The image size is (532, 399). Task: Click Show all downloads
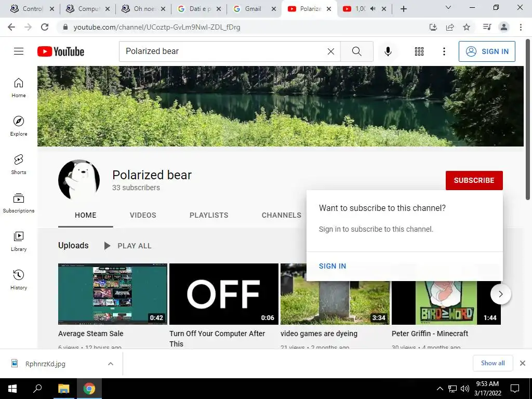point(493,363)
